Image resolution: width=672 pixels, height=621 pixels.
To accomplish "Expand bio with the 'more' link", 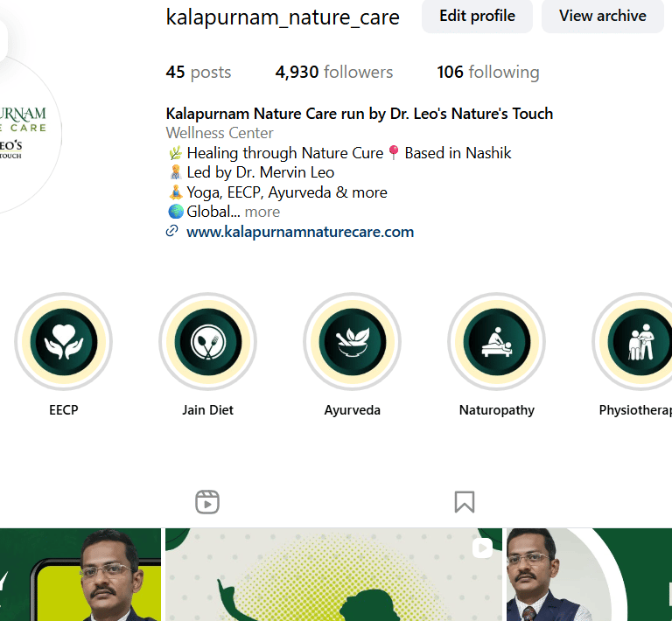I will coord(262,212).
